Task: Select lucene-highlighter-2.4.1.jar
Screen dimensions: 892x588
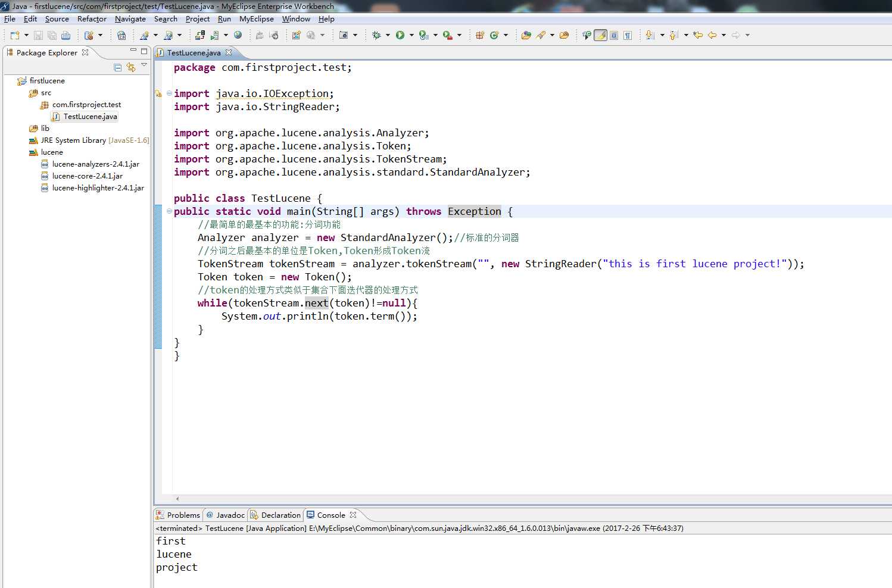Action: 98,188
